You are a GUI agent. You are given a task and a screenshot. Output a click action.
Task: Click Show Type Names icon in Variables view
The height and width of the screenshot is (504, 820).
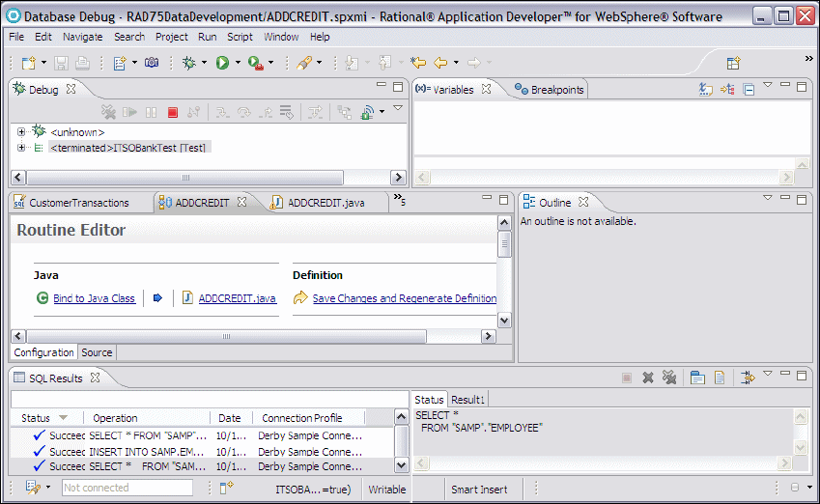tap(706, 90)
